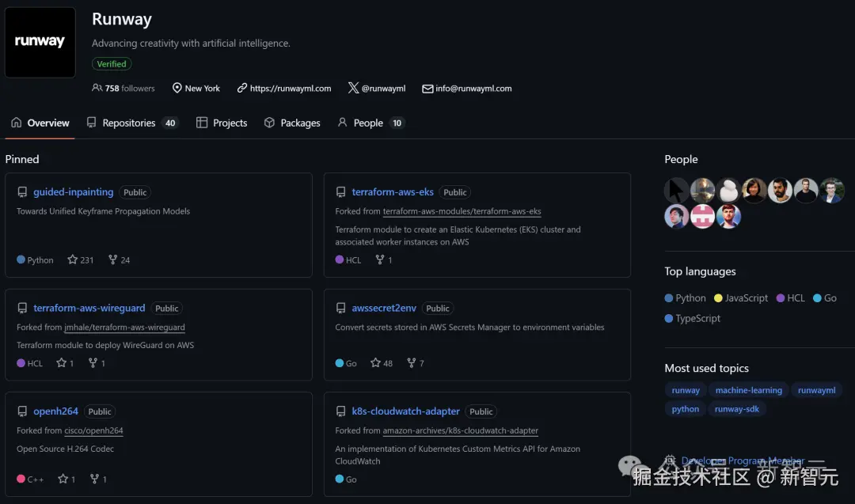Click the New York location pin icon
This screenshot has width=855, height=504.
point(177,88)
